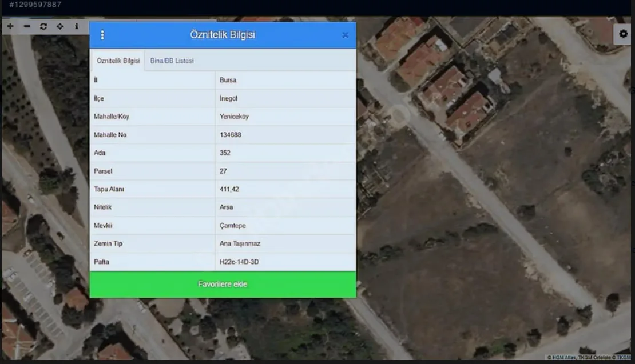Zoom out with the minus icon
Image resolution: width=635 pixels, height=364 pixels.
27,26
